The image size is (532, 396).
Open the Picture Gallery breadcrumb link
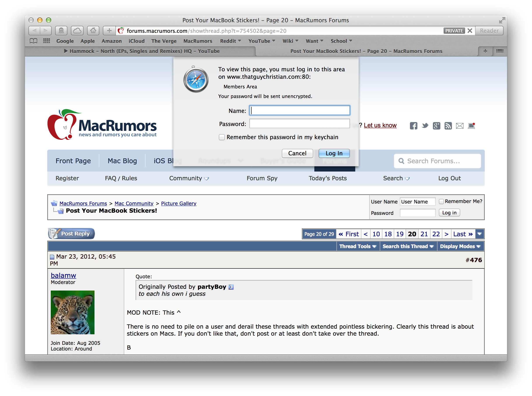(x=178, y=203)
